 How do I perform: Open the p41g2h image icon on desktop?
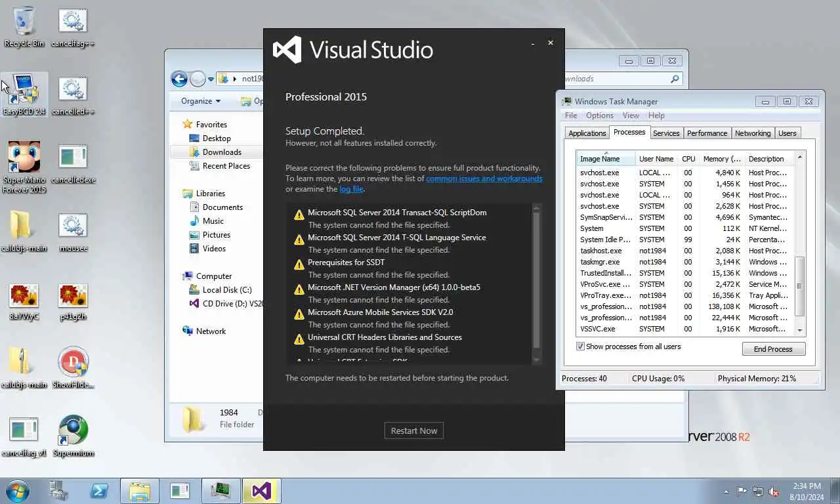click(73, 301)
